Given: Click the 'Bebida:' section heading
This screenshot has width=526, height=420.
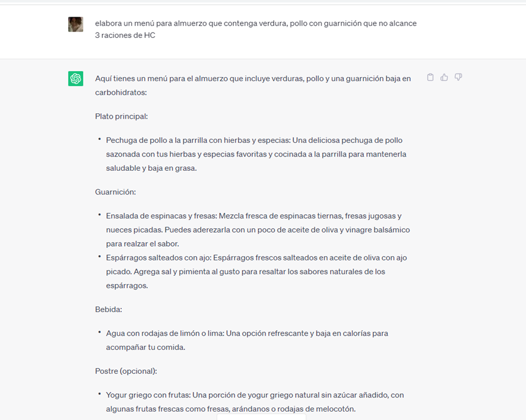Looking at the screenshot, I should (108, 310).
